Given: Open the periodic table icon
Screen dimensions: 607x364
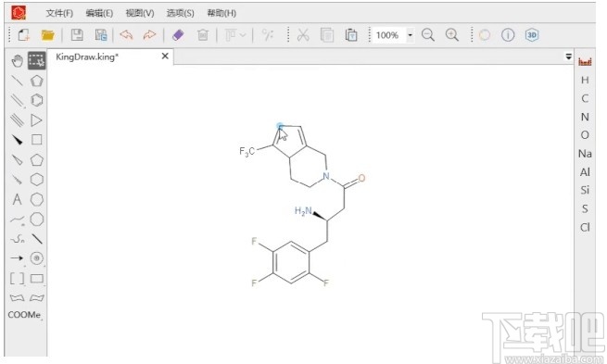Looking at the screenshot, I should (585, 61).
